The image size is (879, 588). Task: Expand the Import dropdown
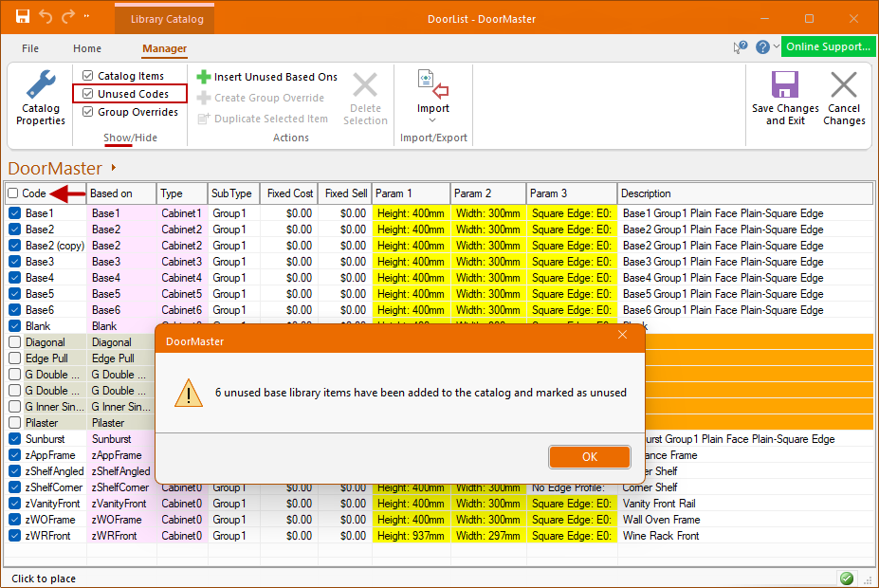(432, 119)
